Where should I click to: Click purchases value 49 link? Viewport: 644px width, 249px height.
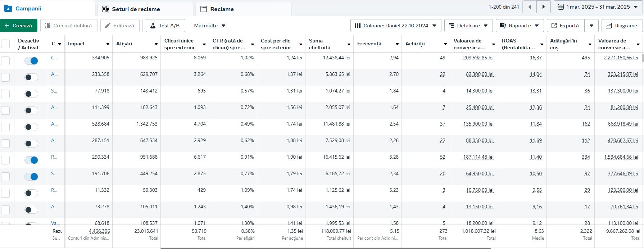coord(443,58)
